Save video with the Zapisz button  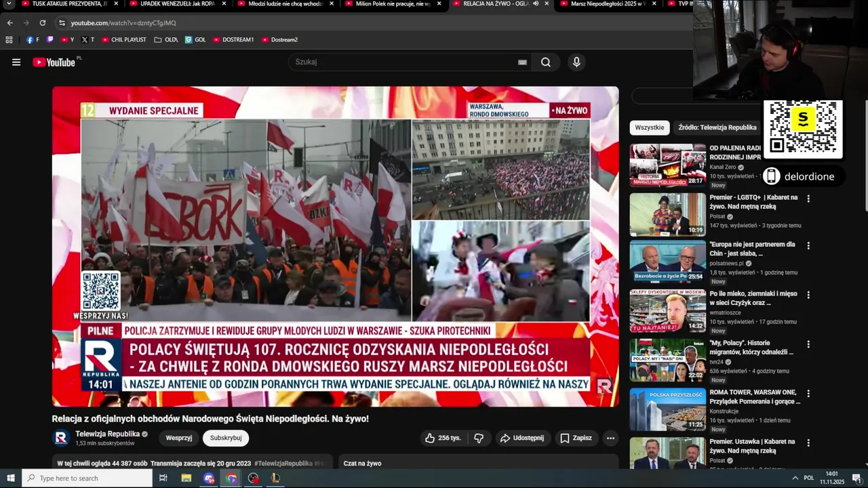(x=576, y=438)
